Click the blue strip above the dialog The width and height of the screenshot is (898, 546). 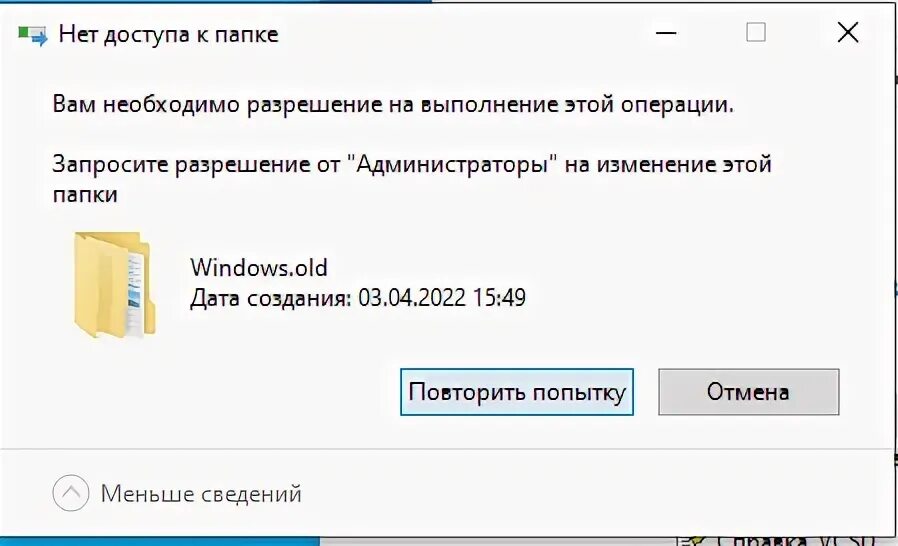(x=215, y=2)
